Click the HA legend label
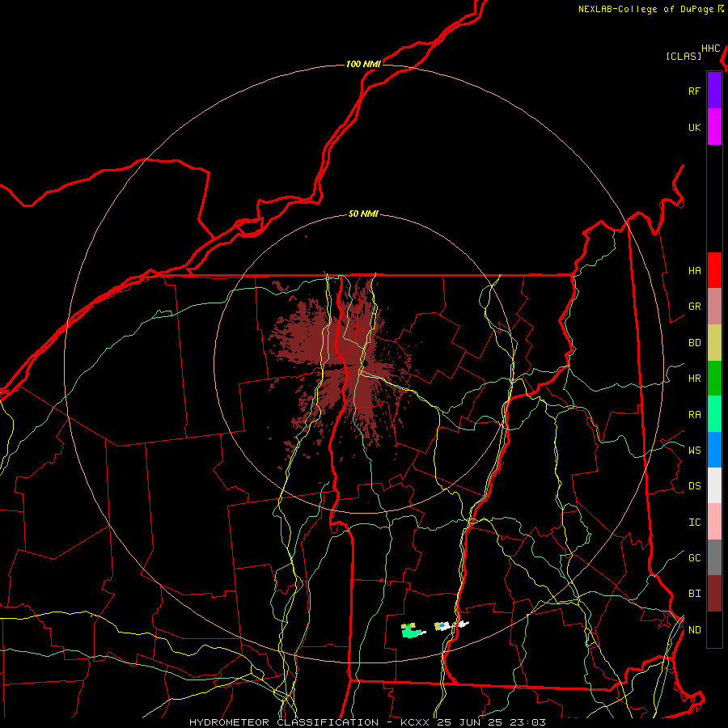728x728 pixels. point(694,270)
